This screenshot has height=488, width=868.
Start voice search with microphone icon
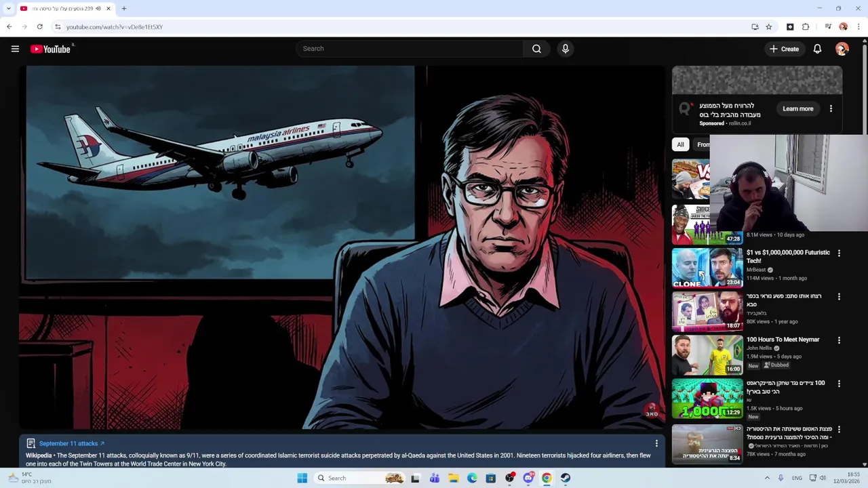click(565, 49)
